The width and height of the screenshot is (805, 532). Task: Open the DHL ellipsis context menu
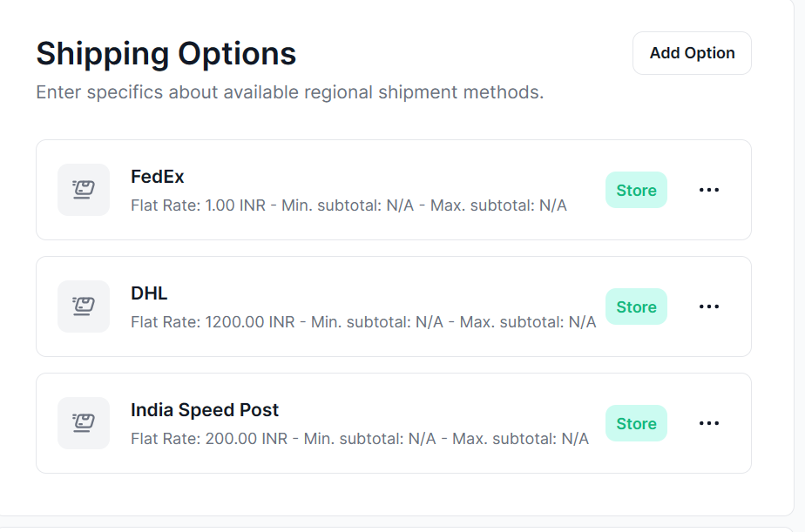tap(709, 306)
